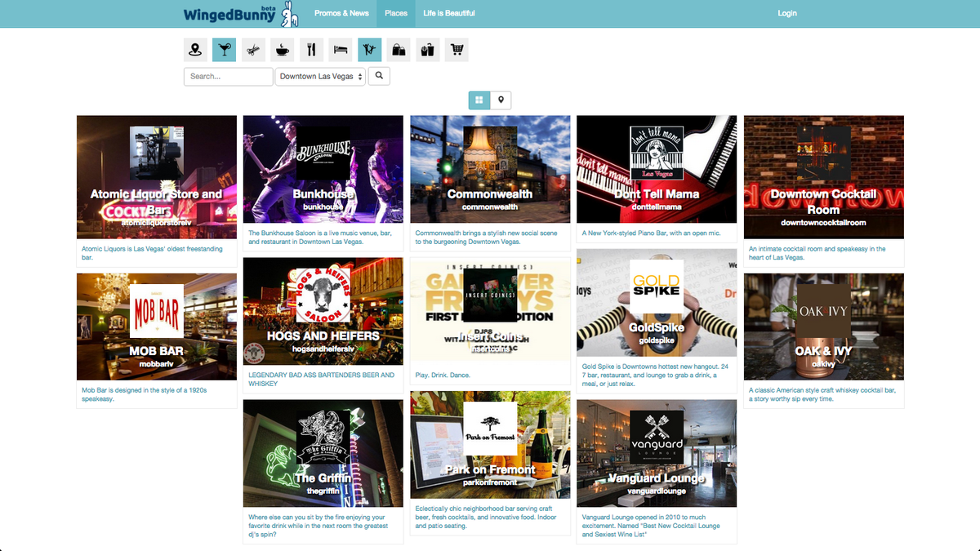Switch to grid view
The height and width of the screenshot is (551, 980).
tap(479, 100)
